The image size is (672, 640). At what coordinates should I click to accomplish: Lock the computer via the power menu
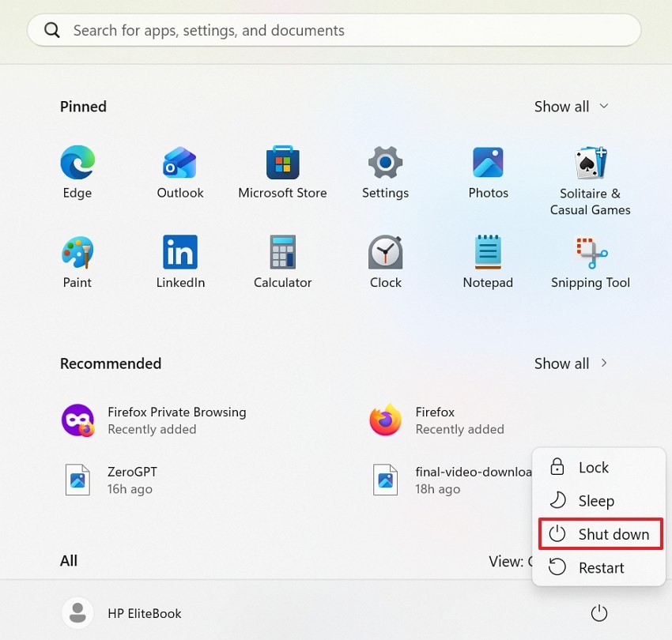[593, 467]
